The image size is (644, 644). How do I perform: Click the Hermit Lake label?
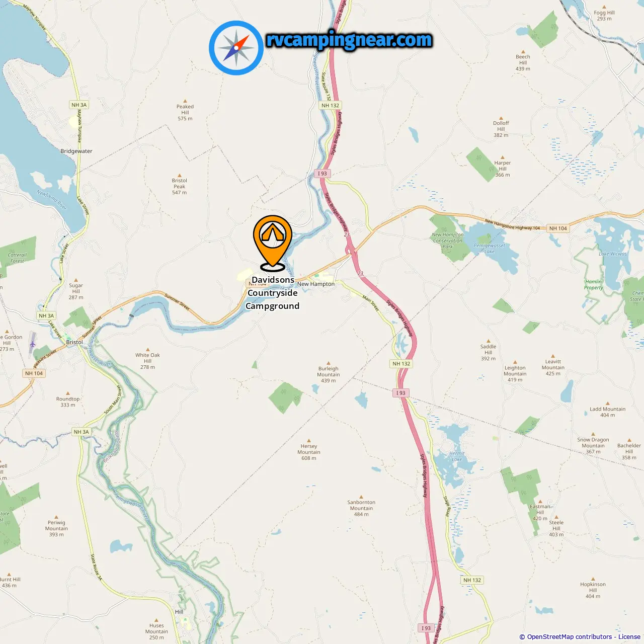(457, 456)
